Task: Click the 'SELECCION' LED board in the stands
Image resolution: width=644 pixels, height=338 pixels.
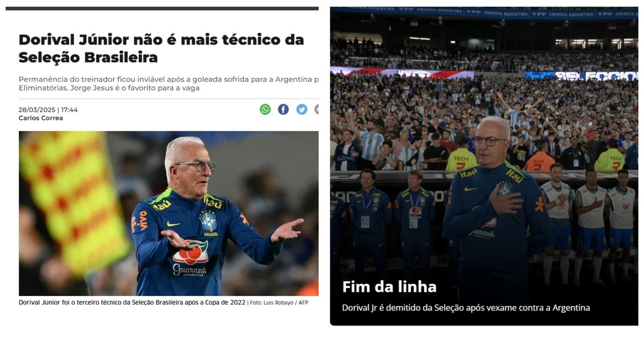Action: [x=582, y=76]
